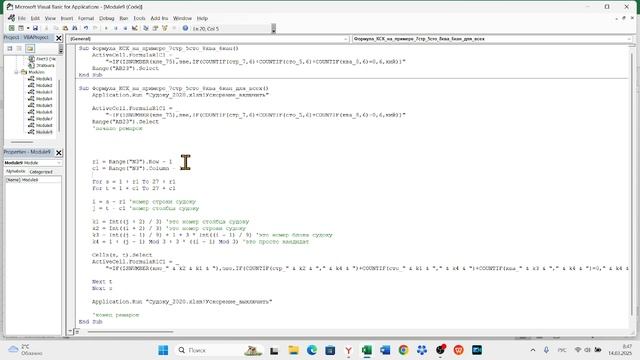Open Insert UserForm dropdown arrow in toolbar
Image resolution: width=640 pixels, height=360 pixels.
tap(28, 28)
